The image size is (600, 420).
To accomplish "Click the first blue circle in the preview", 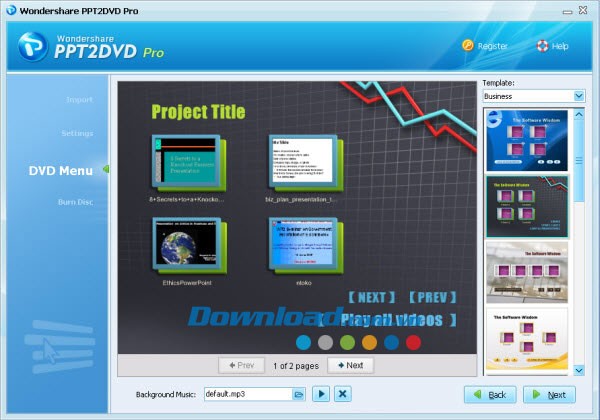I will point(303,342).
